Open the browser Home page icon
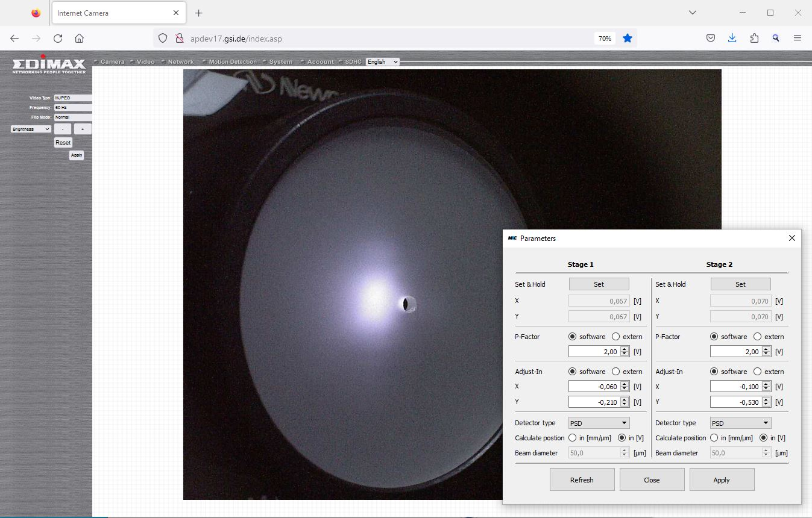Image resolution: width=812 pixels, height=518 pixels. coord(79,38)
